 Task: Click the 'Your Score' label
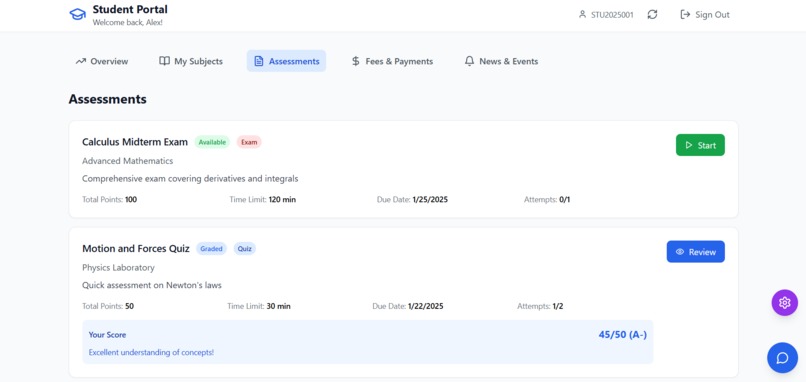tap(107, 335)
